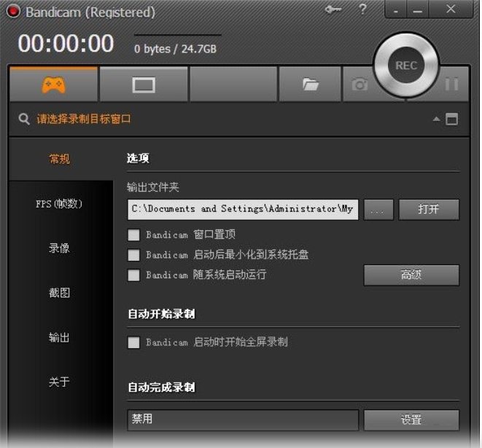Switch to screen rectangle recording mode
482x448 pixels.
point(144,85)
